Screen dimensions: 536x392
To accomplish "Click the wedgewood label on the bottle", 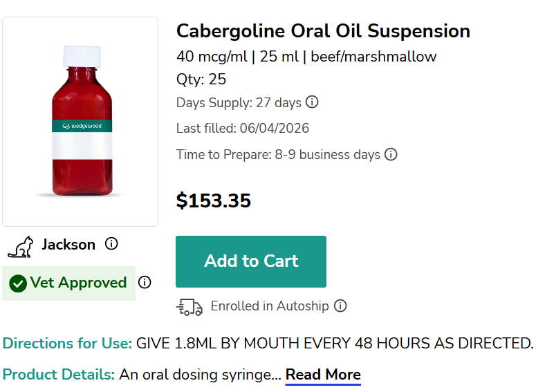I will click(x=82, y=126).
